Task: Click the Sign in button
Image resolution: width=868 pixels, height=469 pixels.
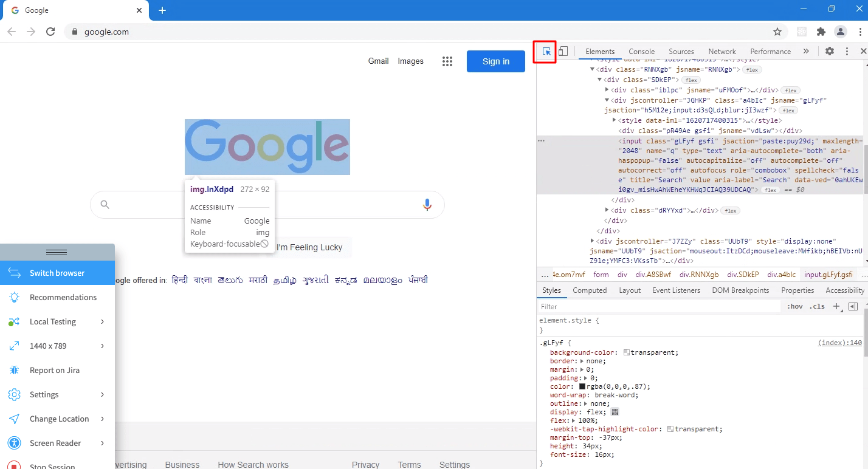Action: click(495, 61)
